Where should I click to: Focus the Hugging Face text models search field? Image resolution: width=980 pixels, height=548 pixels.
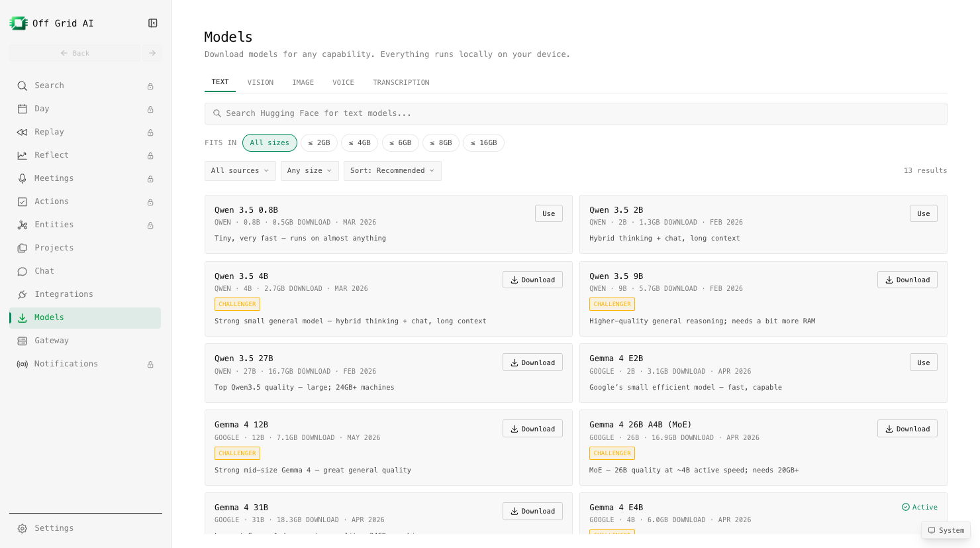click(576, 113)
